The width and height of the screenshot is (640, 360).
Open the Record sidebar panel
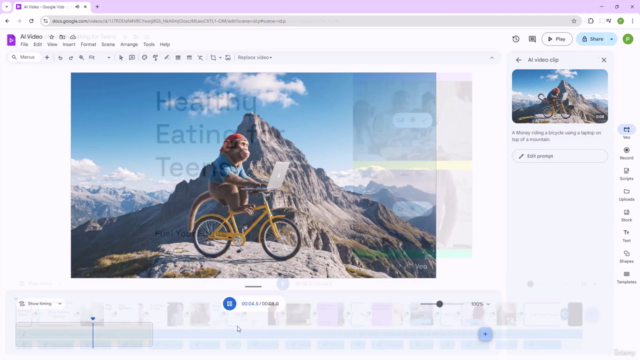pos(627,153)
